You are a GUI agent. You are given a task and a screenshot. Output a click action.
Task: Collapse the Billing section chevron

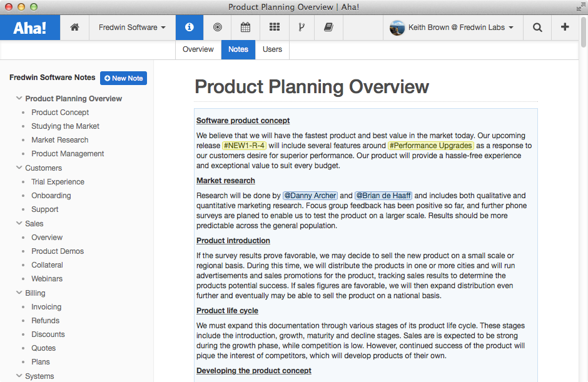19,293
